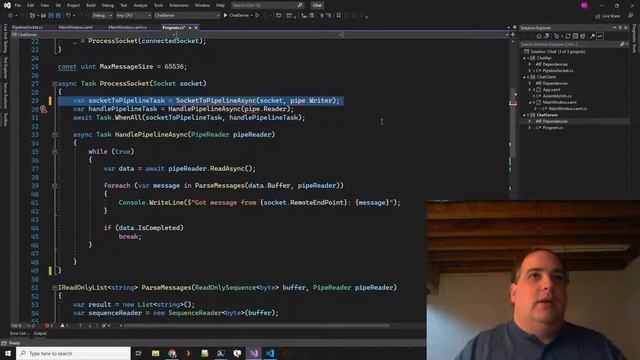
Task: Open the Tools menu
Action: [x=158, y=5]
